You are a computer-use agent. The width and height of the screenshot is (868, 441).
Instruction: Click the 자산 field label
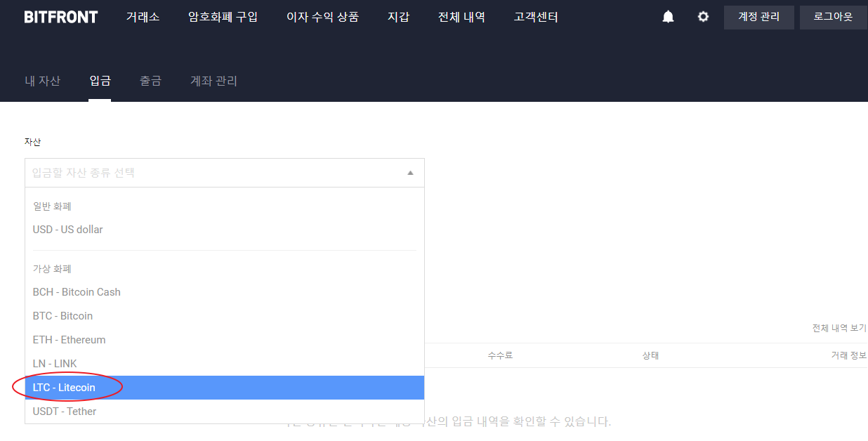point(33,142)
